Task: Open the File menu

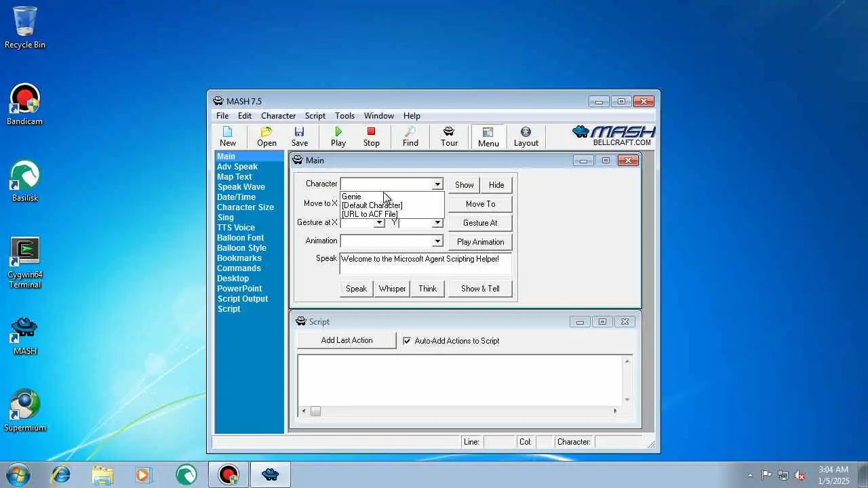Action: (222, 116)
